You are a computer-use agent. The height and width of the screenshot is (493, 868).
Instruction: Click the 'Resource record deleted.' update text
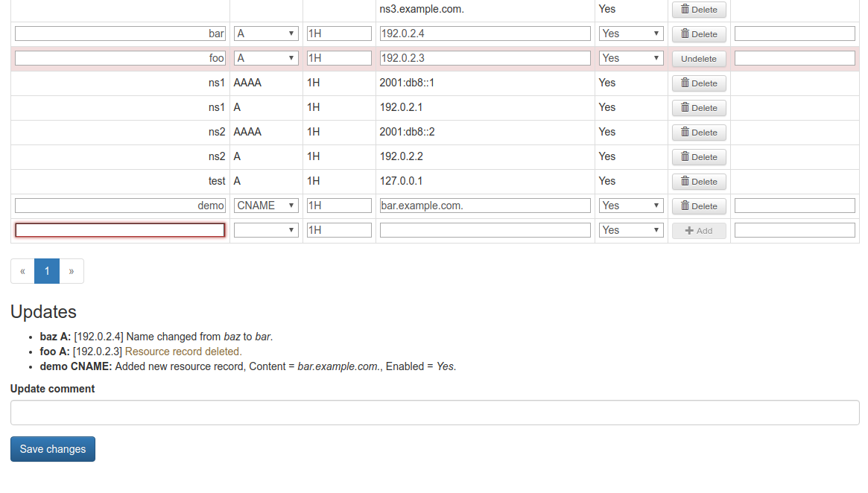click(183, 352)
